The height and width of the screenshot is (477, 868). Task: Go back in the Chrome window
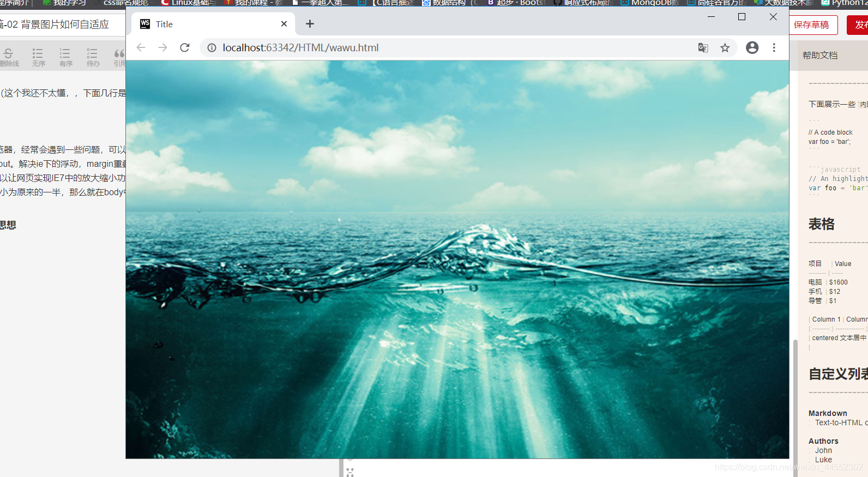141,47
